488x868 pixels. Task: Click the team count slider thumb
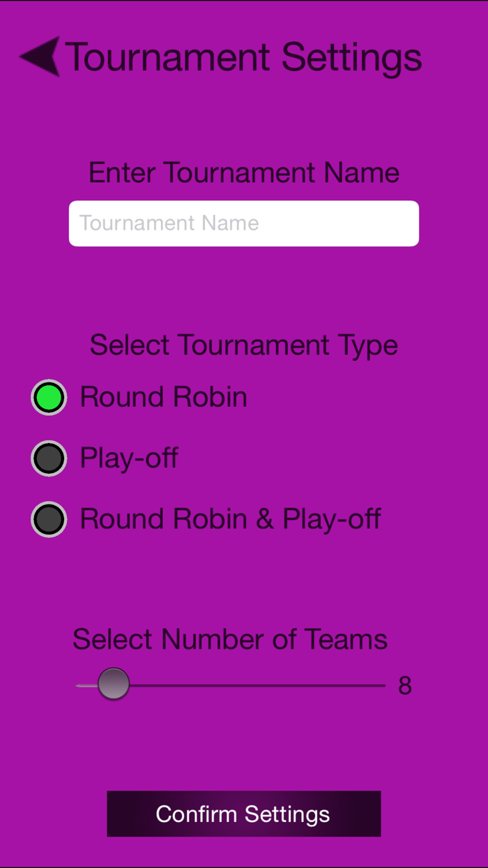(114, 685)
